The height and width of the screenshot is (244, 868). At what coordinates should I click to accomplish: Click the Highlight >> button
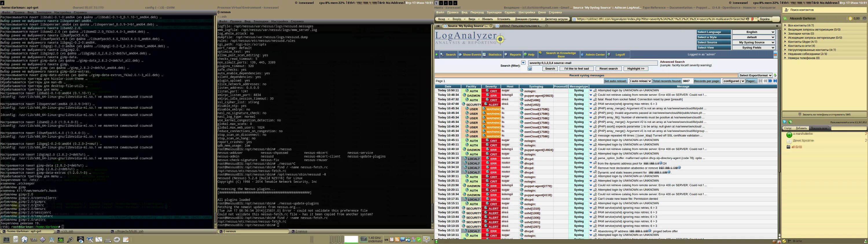[x=636, y=69]
